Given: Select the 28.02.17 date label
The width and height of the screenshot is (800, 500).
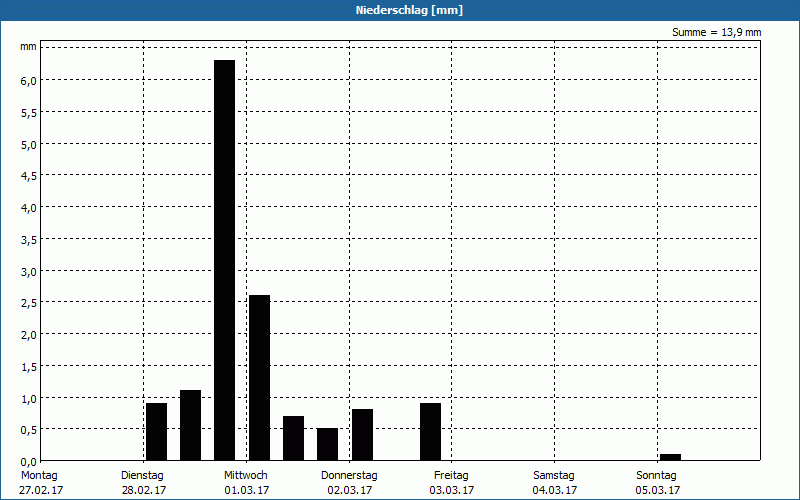Looking at the screenshot, I should [144, 490].
